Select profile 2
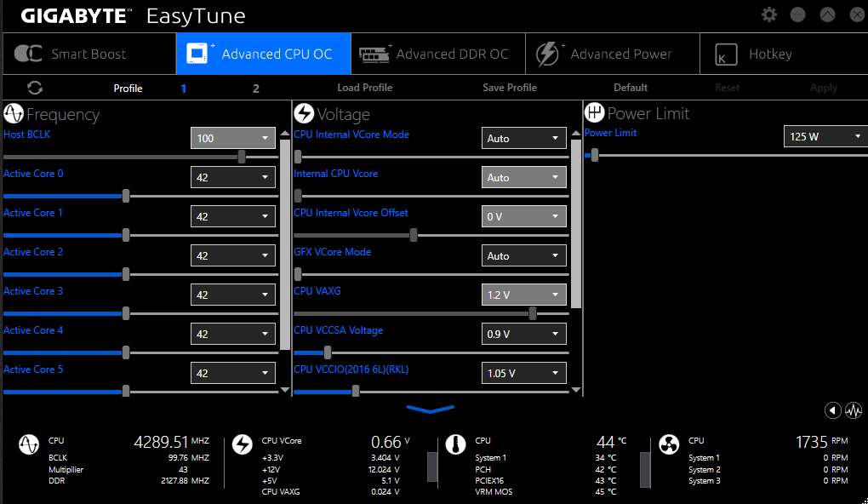This screenshot has width=868, height=504. (256, 88)
